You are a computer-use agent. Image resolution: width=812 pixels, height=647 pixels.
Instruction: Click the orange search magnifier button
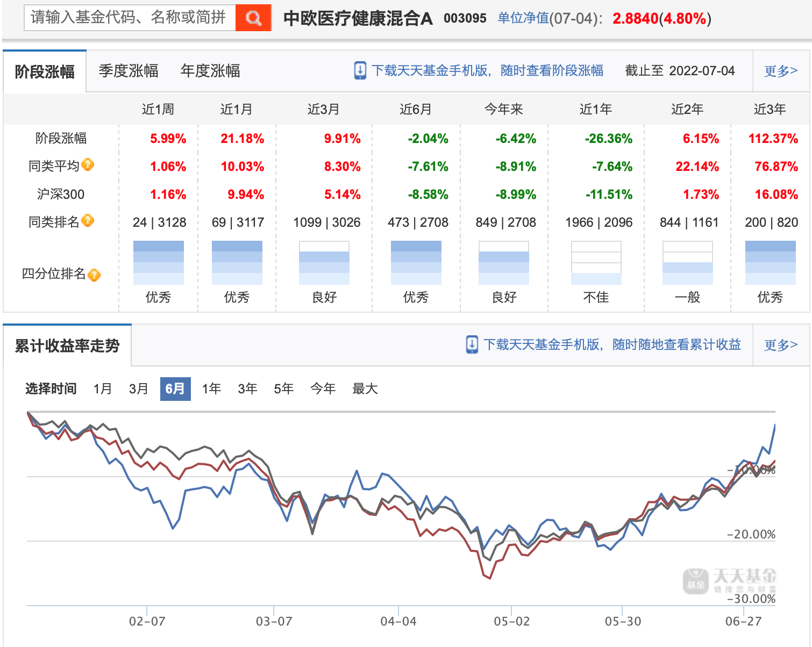point(253,18)
